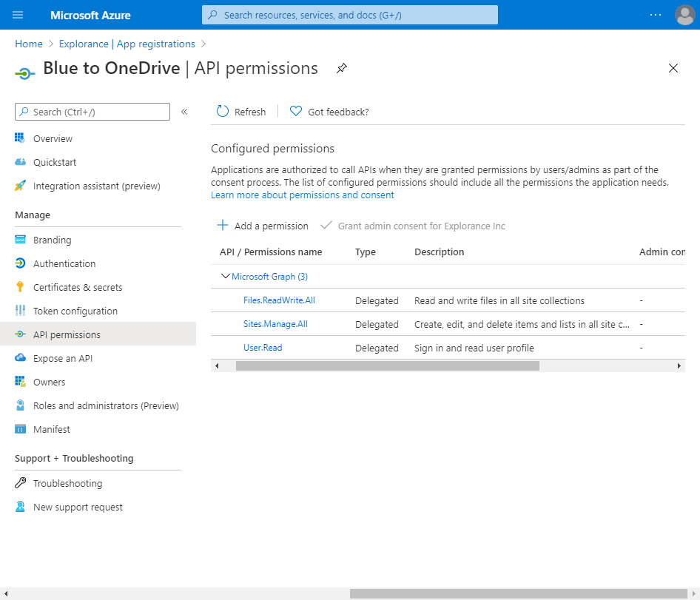Click the Branding icon

(x=20, y=239)
